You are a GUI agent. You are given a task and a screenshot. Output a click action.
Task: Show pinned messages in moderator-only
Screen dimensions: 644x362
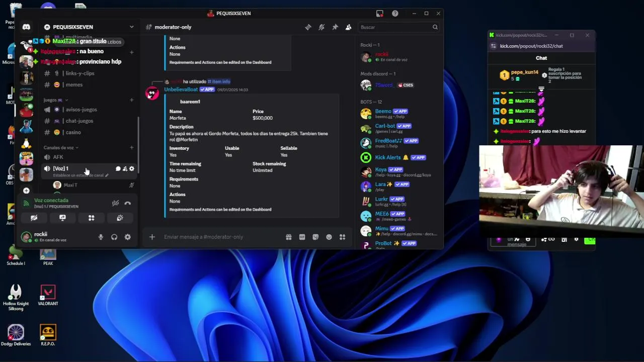pyautogui.click(x=335, y=27)
